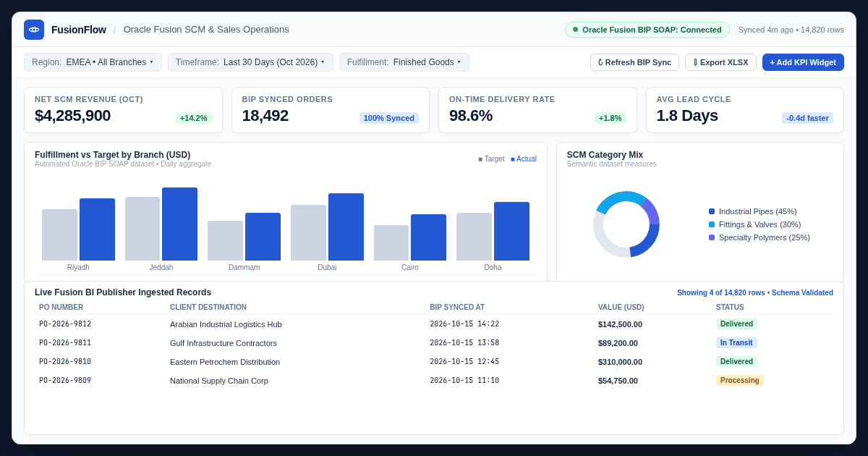Click the Dubai axis label
The width and height of the screenshot is (868, 456).
(x=327, y=267)
